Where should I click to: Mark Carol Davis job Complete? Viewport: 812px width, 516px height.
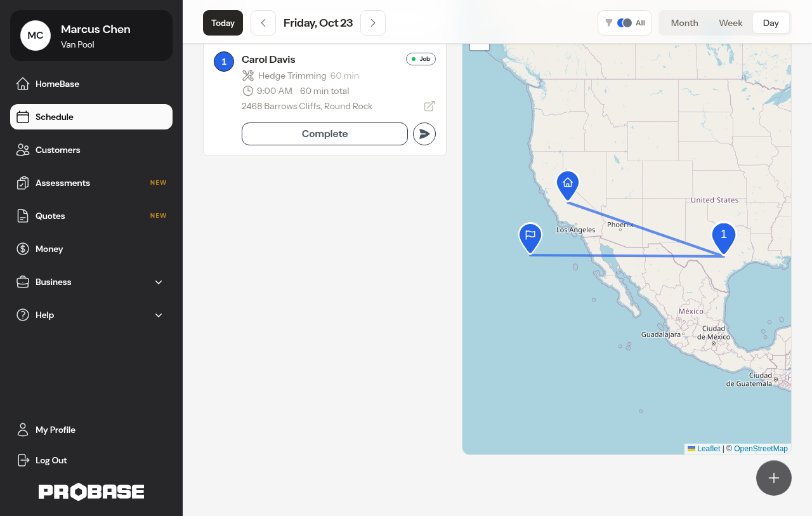point(325,134)
